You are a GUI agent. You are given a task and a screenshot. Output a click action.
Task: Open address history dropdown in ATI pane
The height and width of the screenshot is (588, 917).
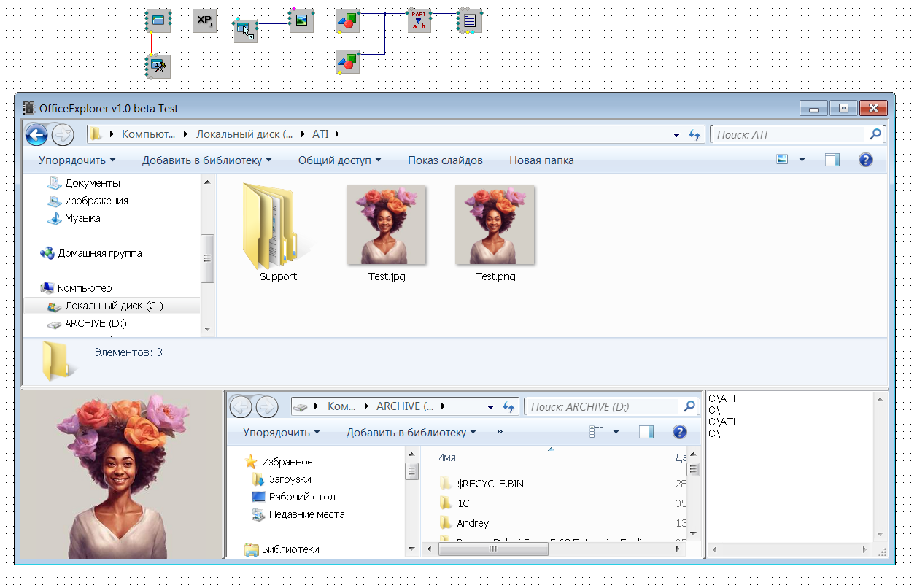[676, 135]
